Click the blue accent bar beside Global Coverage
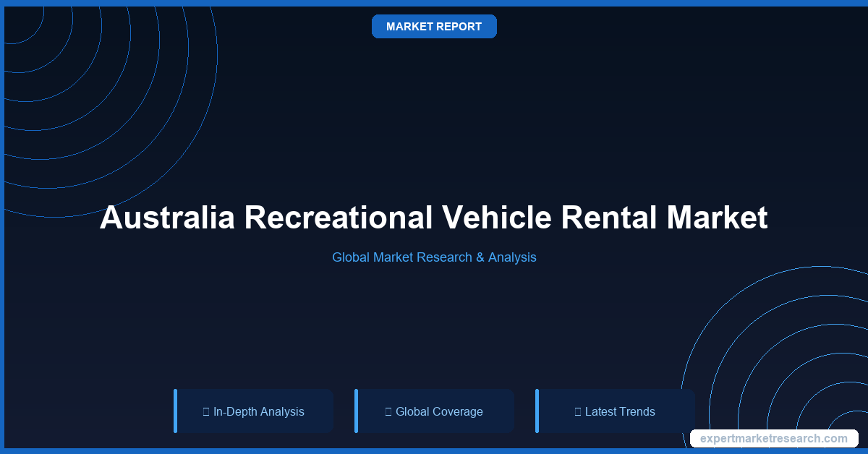The height and width of the screenshot is (454, 868). [356, 411]
